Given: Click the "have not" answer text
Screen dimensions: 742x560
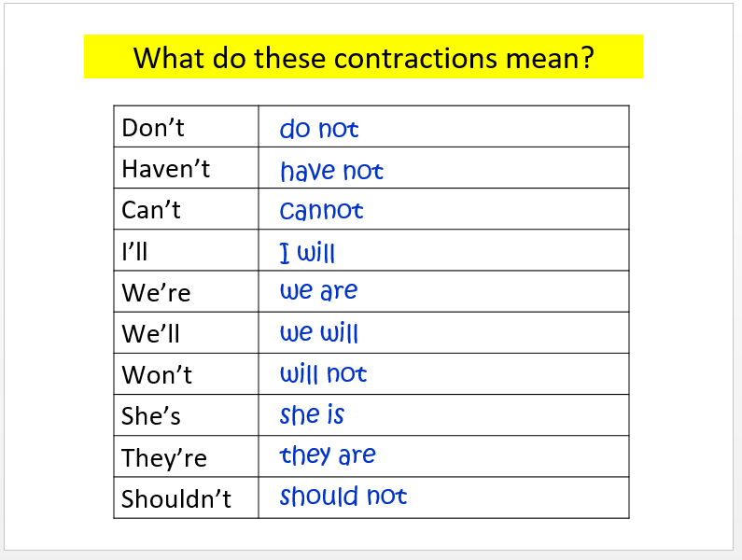Looking at the screenshot, I should (331, 171).
